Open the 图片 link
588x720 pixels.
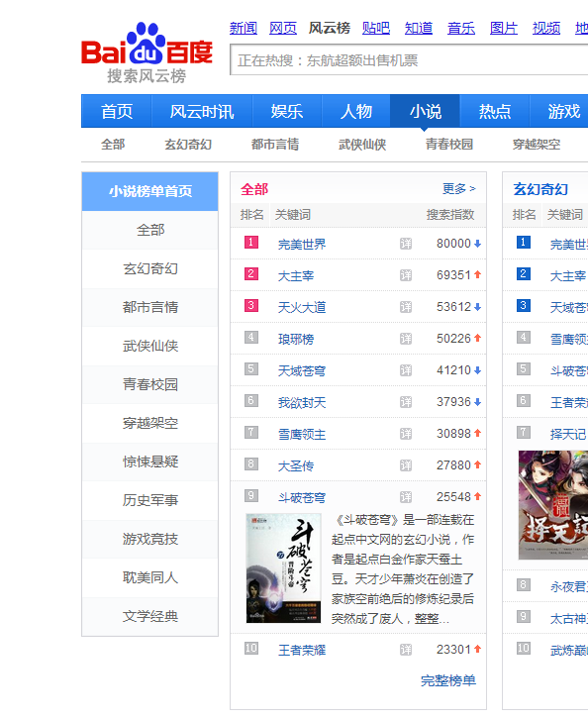point(504,28)
